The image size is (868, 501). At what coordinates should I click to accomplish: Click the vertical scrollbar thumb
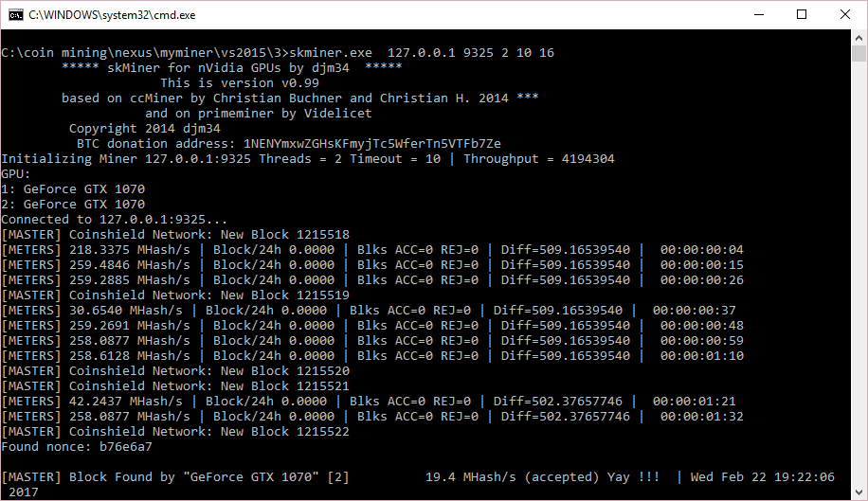pos(859,54)
